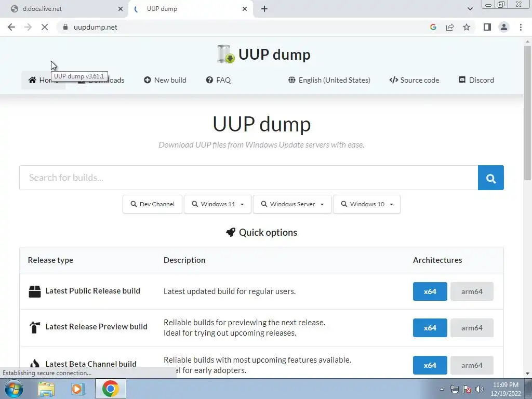Image resolution: width=532 pixels, height=399 pixels.
Task: Click the Latest Release Preview build label
Action: click(96, 327)
